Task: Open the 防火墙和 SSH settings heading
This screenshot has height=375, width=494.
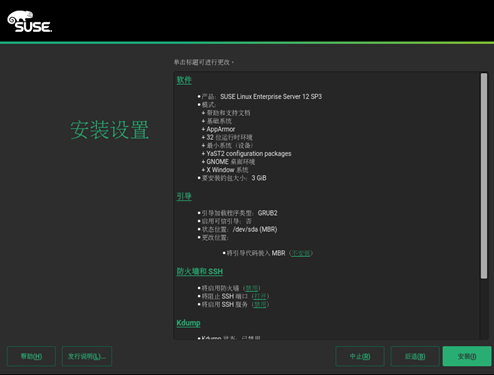Action: (x=200, y=271)
